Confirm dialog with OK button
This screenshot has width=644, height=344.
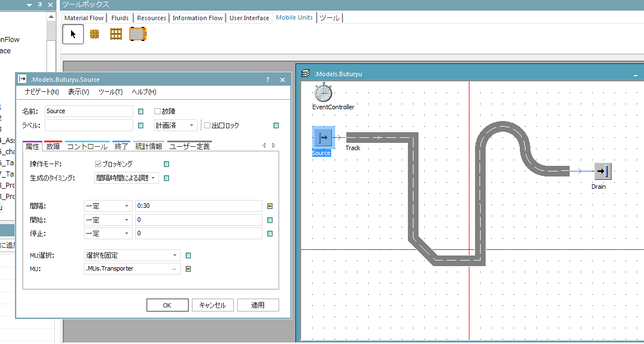click(x=167, y=305)
